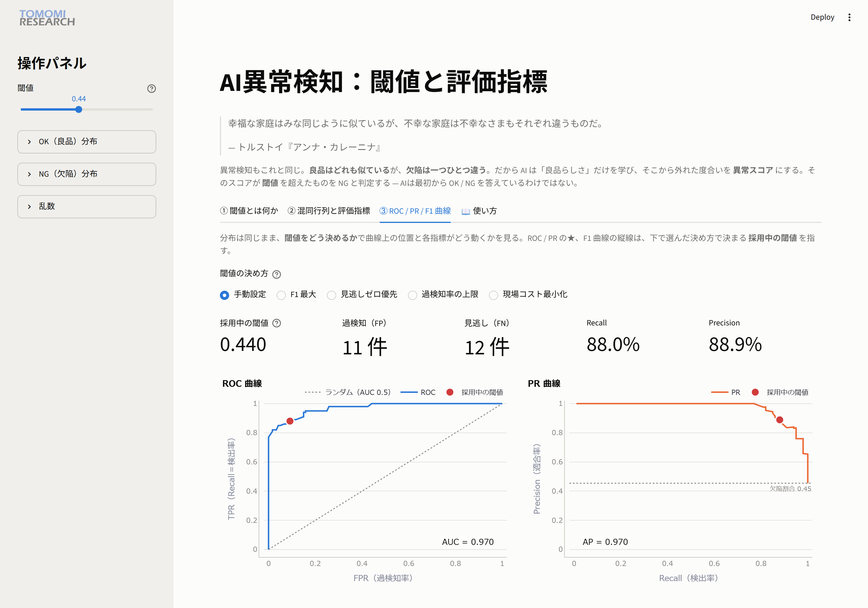Select the F1 最大 radio option
The width and height of the screenshot is (868, 608).
(296, 295)
